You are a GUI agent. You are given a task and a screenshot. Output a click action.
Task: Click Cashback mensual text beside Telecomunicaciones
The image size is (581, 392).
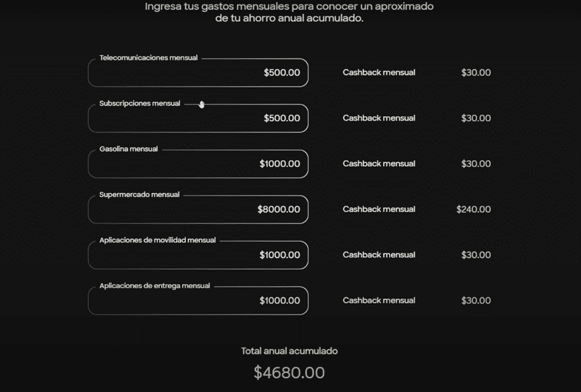379,73
